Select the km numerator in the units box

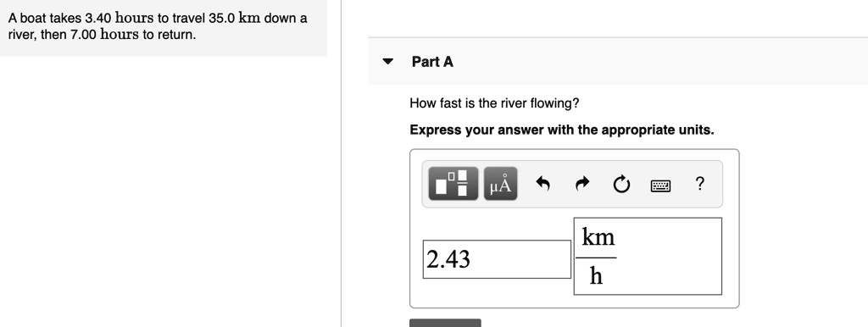pos(598,237)
